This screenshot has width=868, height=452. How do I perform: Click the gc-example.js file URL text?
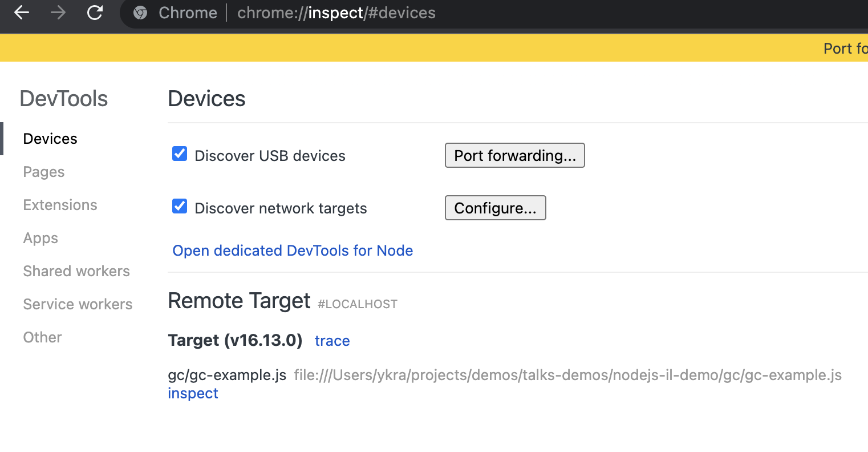click(567, 375)
